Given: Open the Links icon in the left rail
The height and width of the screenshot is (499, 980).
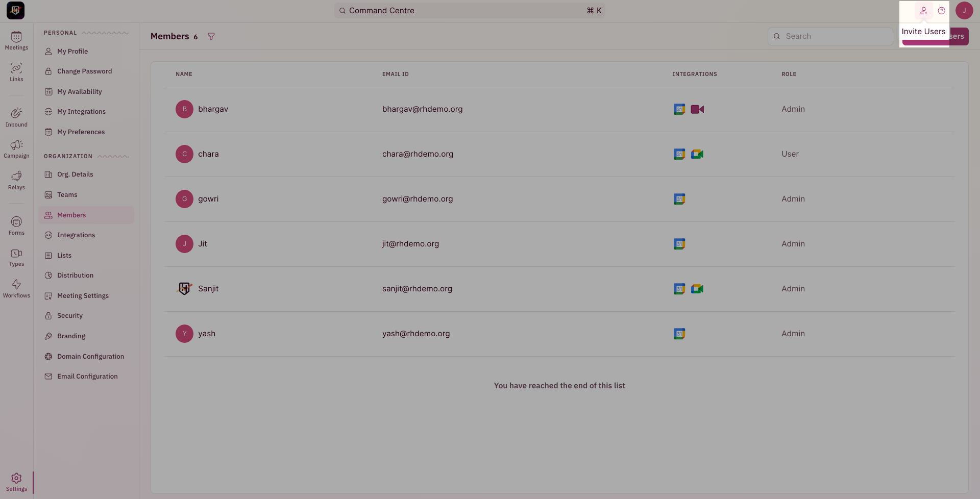Looking at the screenshot, I should (x=16, y=72).
